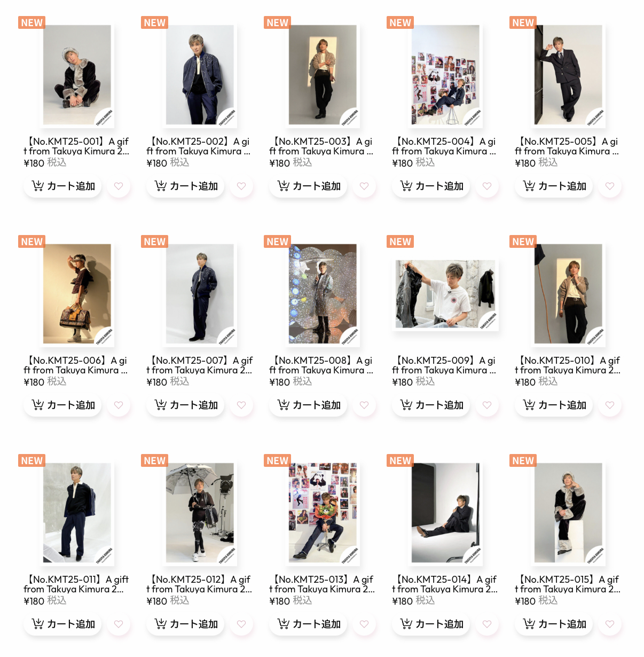Favorite item KMT25-001 with heart icon
Viewport: 644px width, 657px height.
[119, 186]
